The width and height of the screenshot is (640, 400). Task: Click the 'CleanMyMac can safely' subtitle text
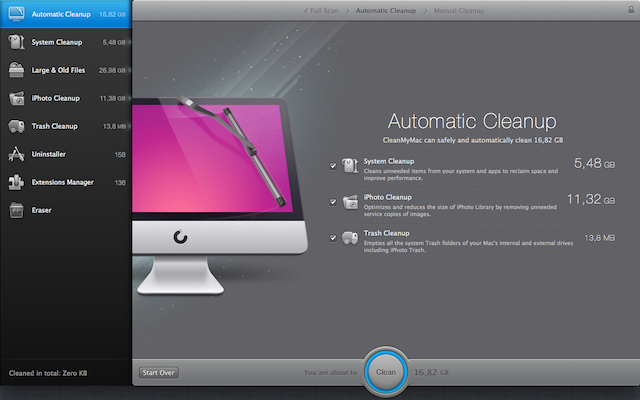click(x=473, y=140)
